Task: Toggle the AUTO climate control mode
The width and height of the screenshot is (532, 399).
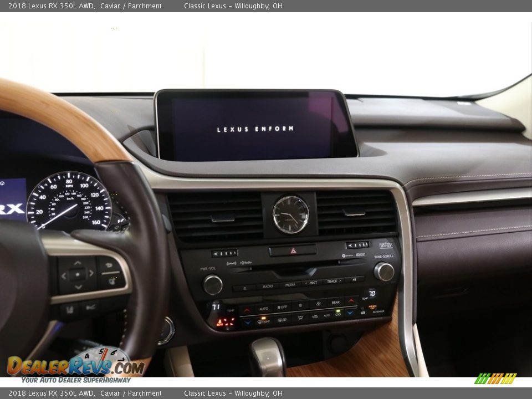Action: click(x=264, y=308)
